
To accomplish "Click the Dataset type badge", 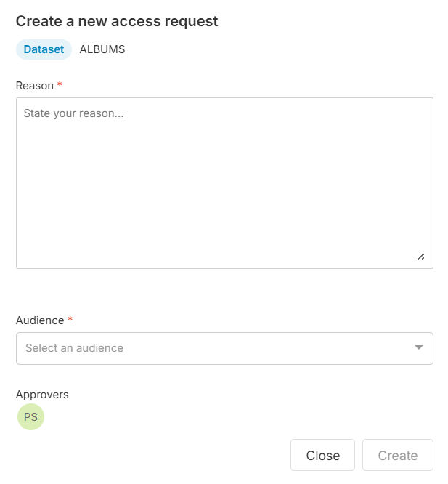I will [44, 49].
